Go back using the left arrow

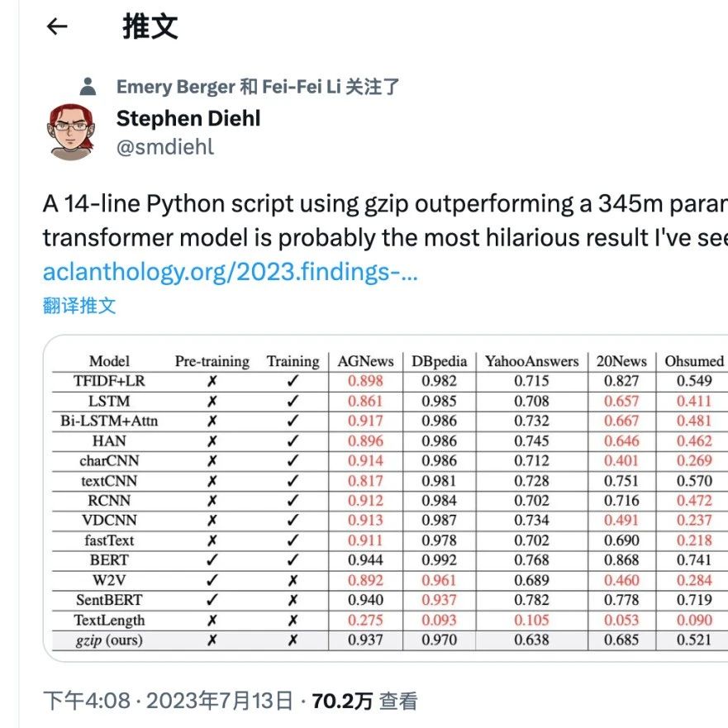(x=56, y=26)
